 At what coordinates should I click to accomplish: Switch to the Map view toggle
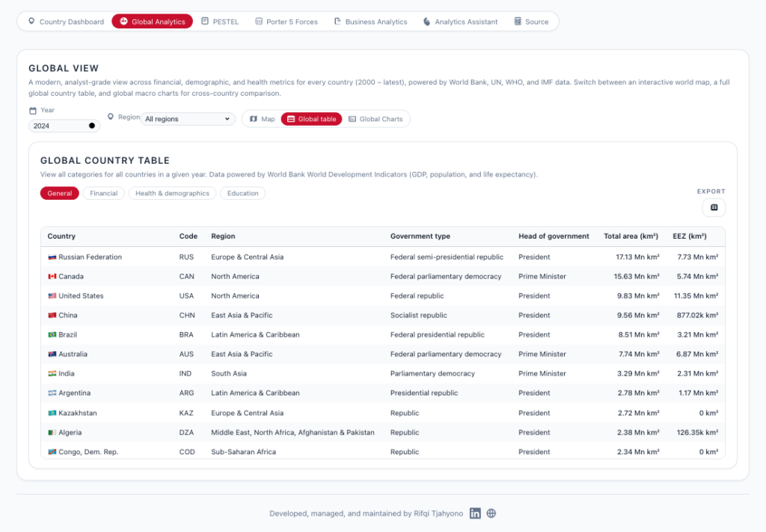point(262,119)
